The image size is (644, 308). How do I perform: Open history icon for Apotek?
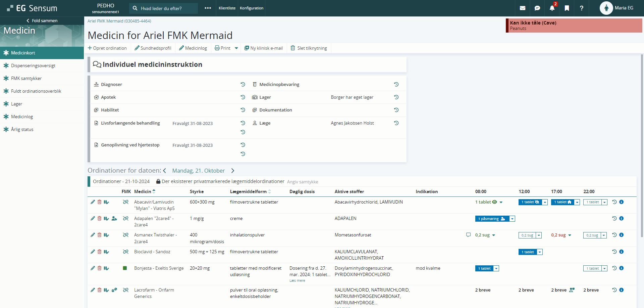(x=243, y=97)
